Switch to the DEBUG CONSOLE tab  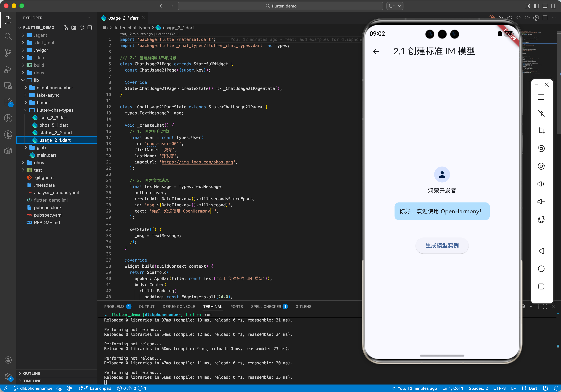point(179,307)
